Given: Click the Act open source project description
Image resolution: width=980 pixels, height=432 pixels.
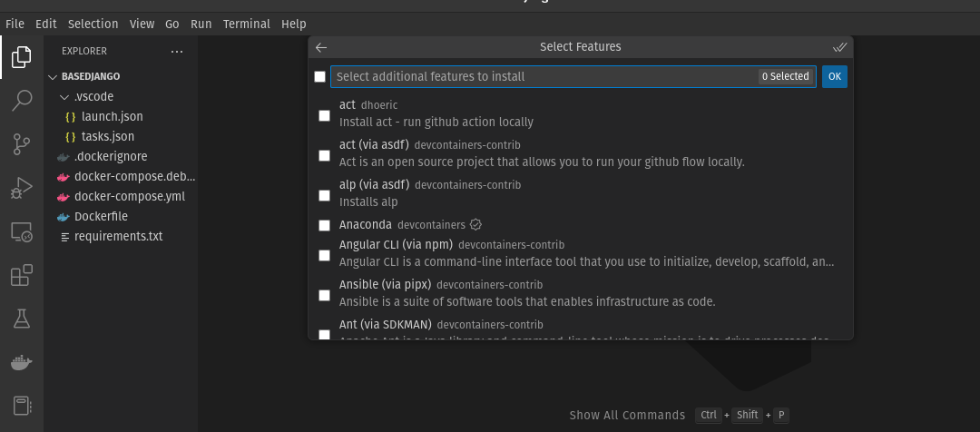Looking at the screenshot, I should tap(542, 162).
